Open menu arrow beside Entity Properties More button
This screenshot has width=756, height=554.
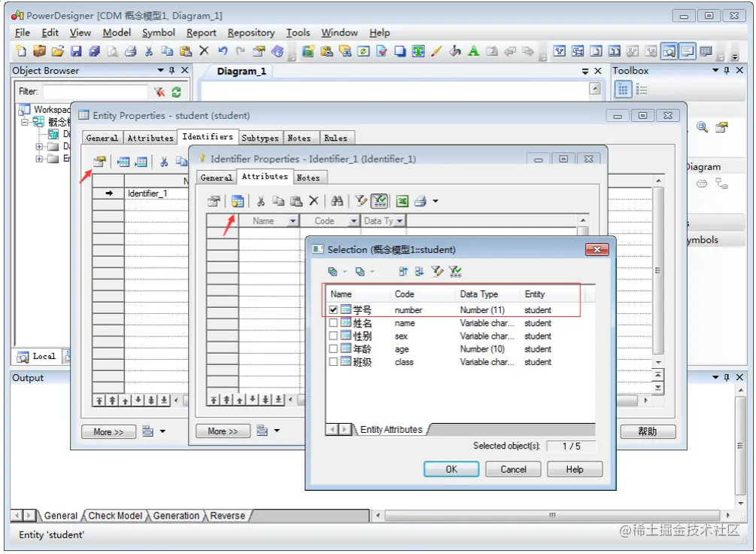pos(163,431)
